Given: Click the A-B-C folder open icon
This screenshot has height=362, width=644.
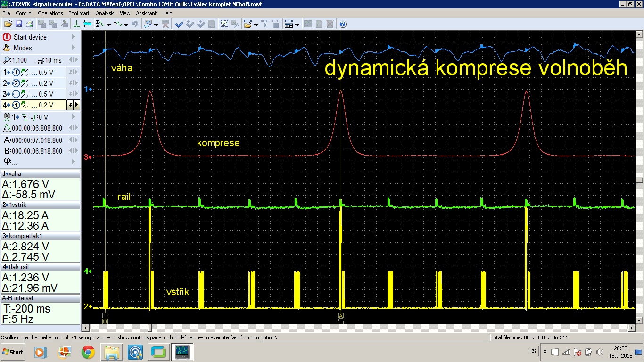Looking at the screenshot, I should pyautogui.click(x=248, y=24).
